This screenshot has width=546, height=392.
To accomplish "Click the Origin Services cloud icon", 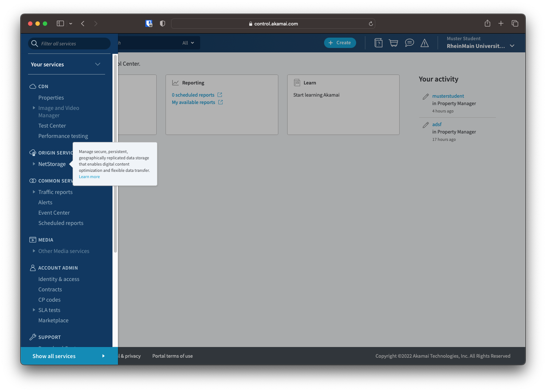I will pos(33,153).
